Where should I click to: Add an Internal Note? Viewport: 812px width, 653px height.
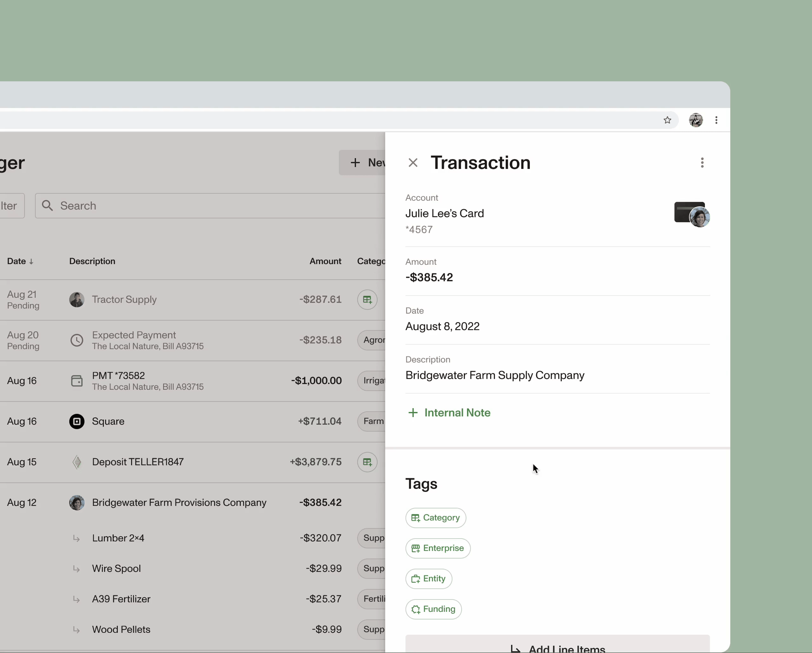(450, 413)
